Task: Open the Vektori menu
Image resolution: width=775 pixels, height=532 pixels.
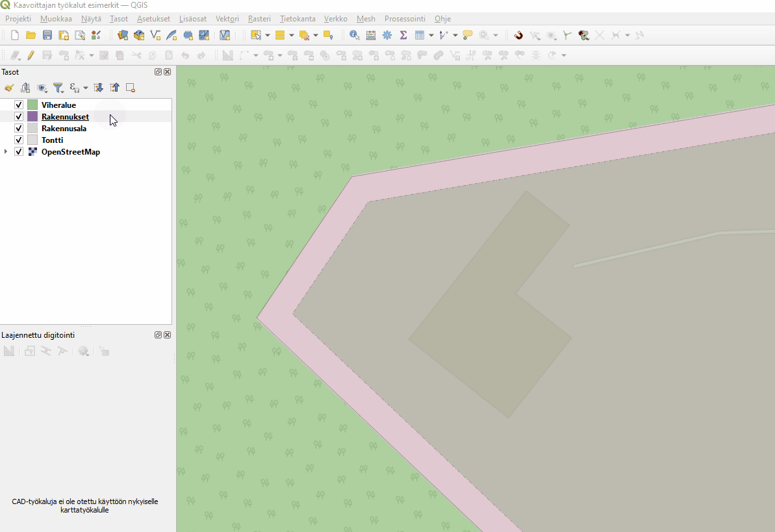Action: tap(227, 19)
